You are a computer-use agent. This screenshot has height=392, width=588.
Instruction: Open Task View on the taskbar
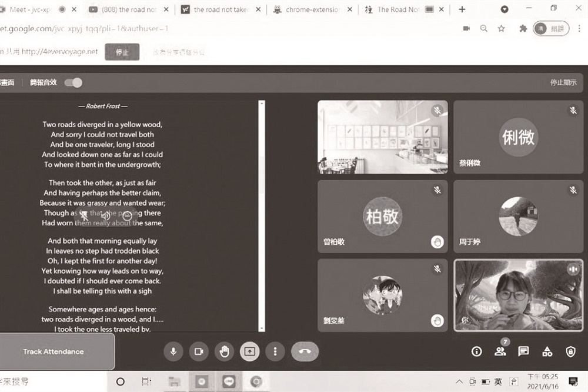pyautogui.click(x=146, y=382)
